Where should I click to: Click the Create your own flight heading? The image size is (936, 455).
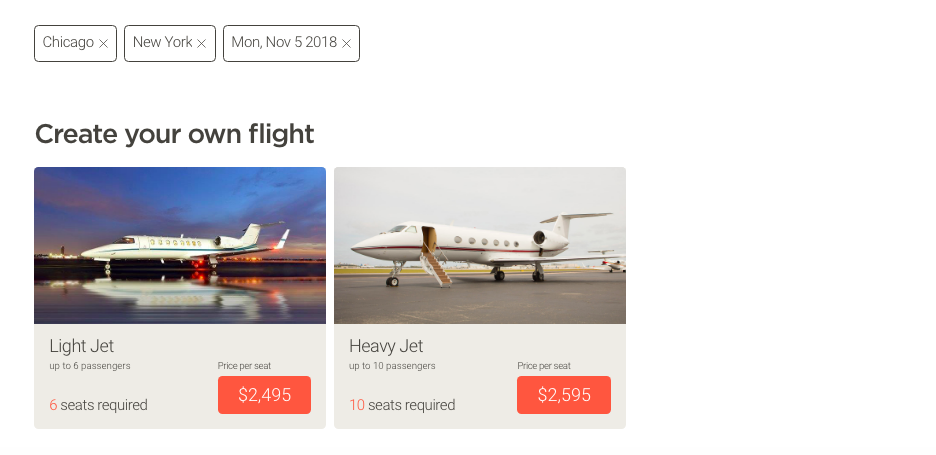[x=175, y=133]
